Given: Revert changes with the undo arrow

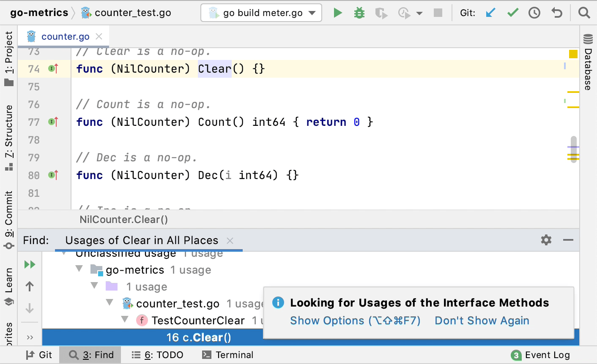Looking at the screenshot, I should tap(557, 13).
